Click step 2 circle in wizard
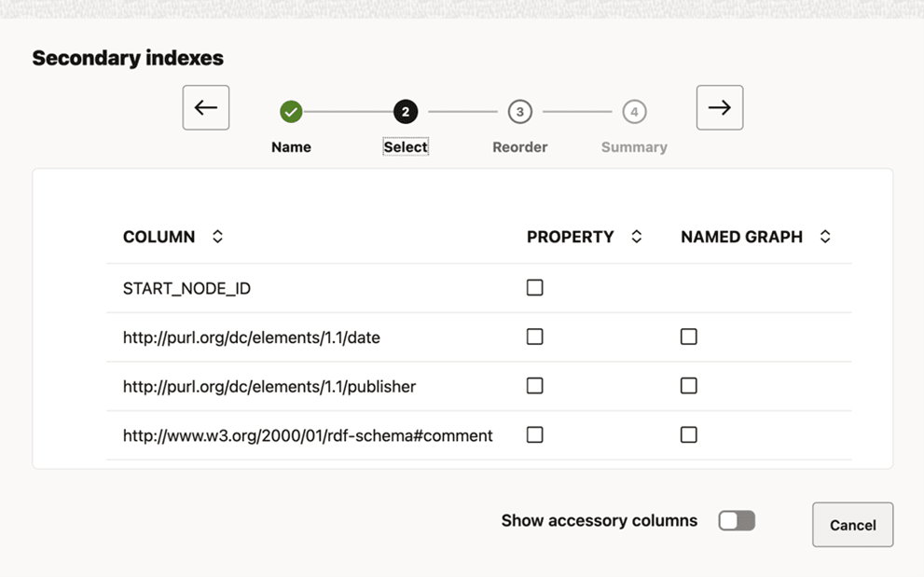This screenshot has width=924, height=577. point(405,112)
